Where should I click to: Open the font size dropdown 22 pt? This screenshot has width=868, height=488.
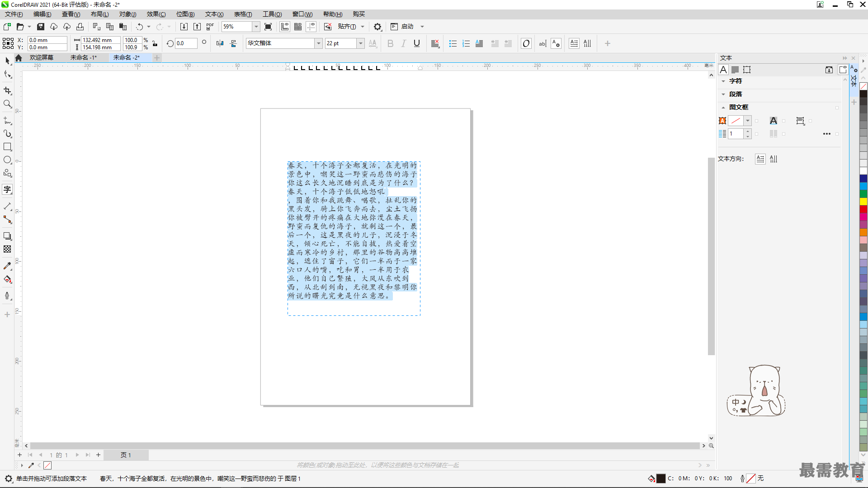[x=361, y=43]
